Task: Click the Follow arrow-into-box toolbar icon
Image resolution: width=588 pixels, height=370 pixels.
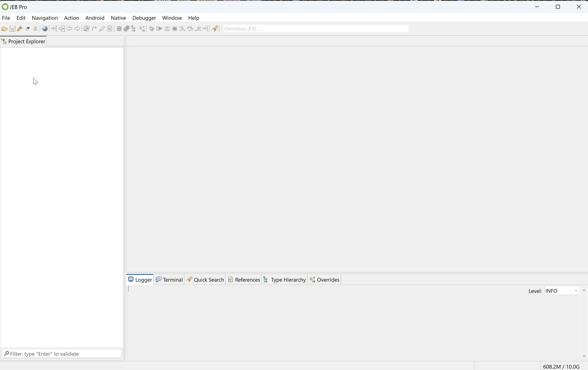Action: 62,29
